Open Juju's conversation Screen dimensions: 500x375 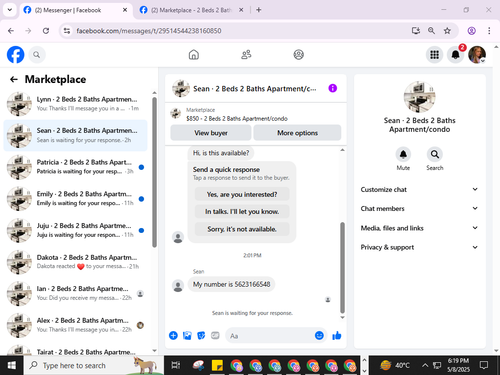(x=75, y=230)
